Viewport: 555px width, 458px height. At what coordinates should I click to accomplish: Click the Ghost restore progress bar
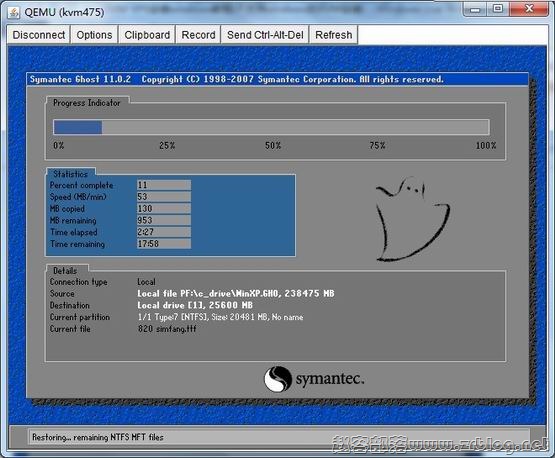[271, 127]
